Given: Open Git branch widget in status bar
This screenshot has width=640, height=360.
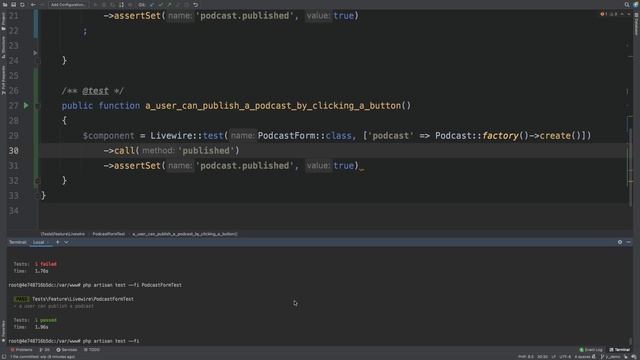Looking at the screenshot, I should [x=612, y=357].
